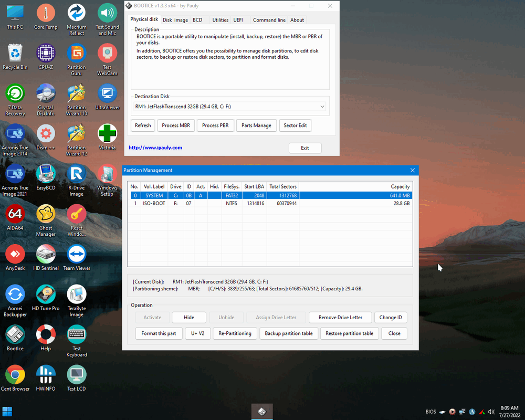Switch to Command line tab
Viewport: 525px width, 420px height.
[269, 20]
